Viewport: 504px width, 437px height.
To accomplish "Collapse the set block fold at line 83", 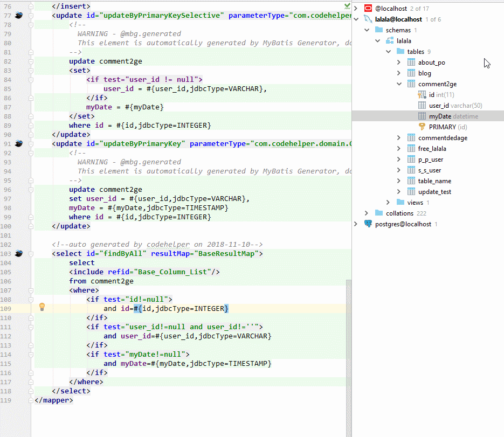I will [x=30, y=71].
